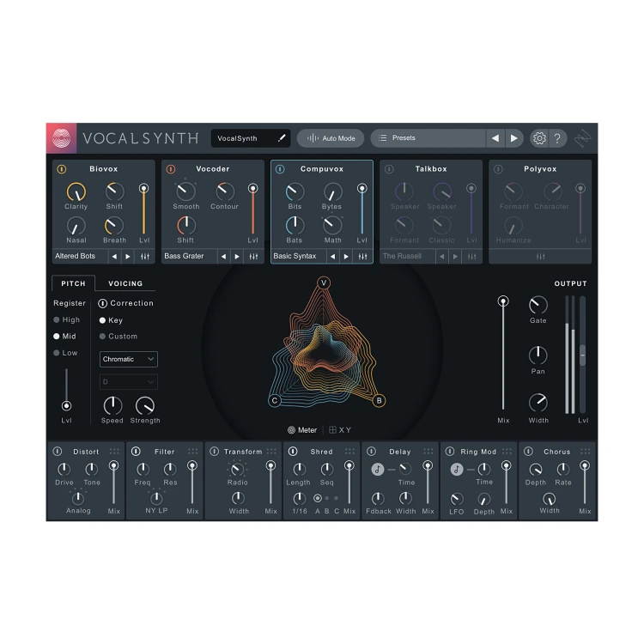644x644 pixels.
Task: Toggle Ring Mod tempo sync note icon
Action: (x=456, y=469)
